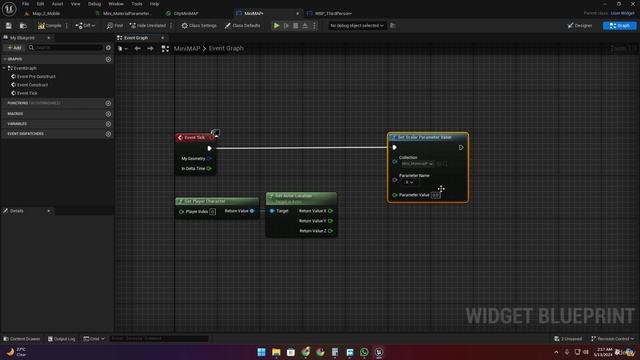
Task: Save the blueprint with the floppy disk icon
Action: (x=9, y=25)
